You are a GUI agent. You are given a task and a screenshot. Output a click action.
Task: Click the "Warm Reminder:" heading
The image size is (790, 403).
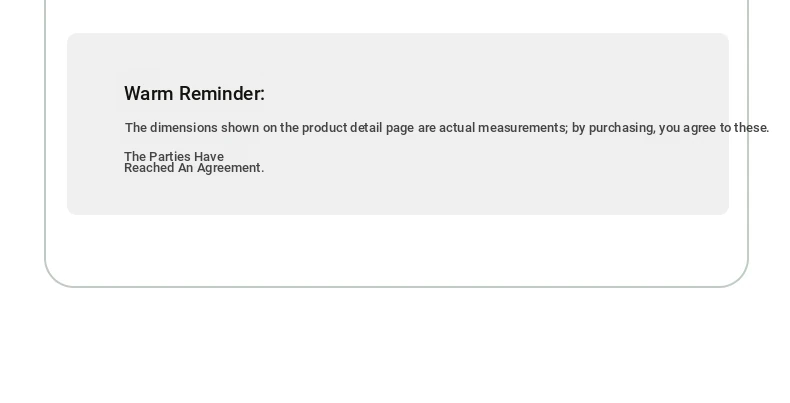194,94
